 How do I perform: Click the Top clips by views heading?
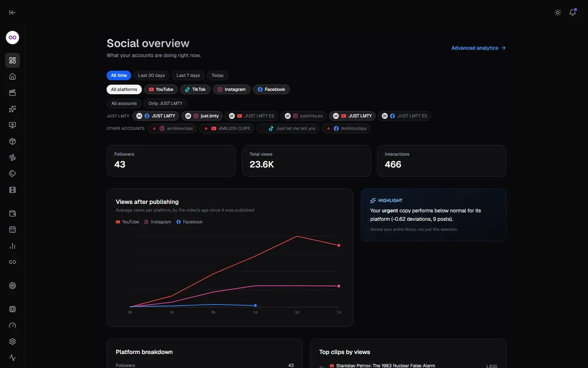345,352
